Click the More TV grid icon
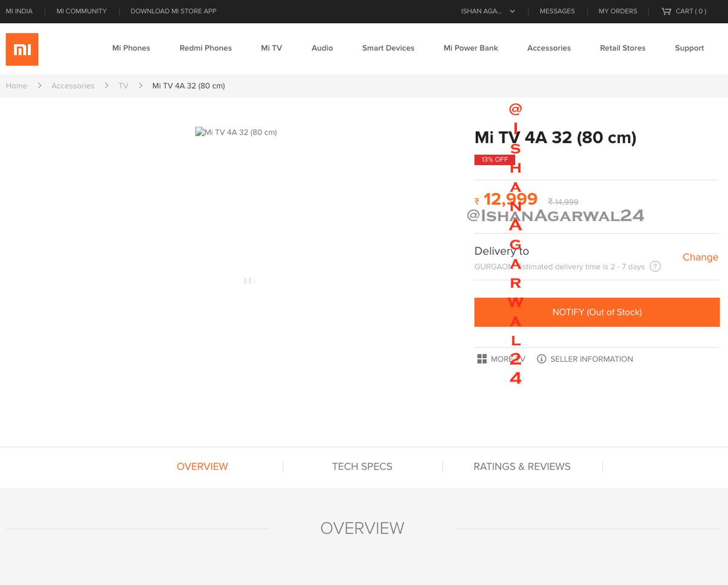 (482, 359)
